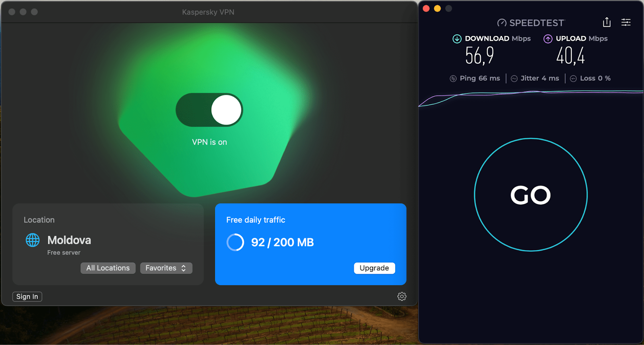Click the Free daily traffic heading
This screenshot has width=644, height=345.
[x=256, y=220]
